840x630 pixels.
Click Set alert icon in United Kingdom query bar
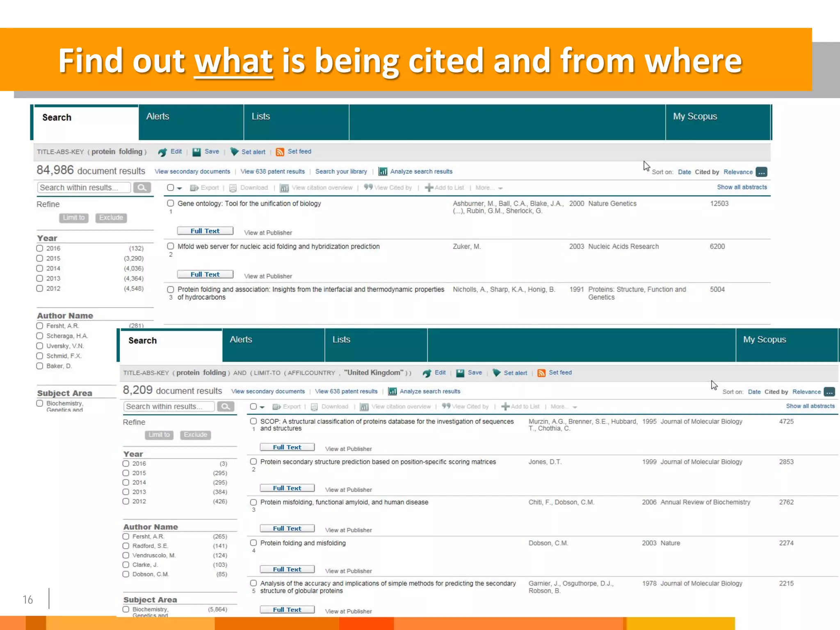pos(496,373)
